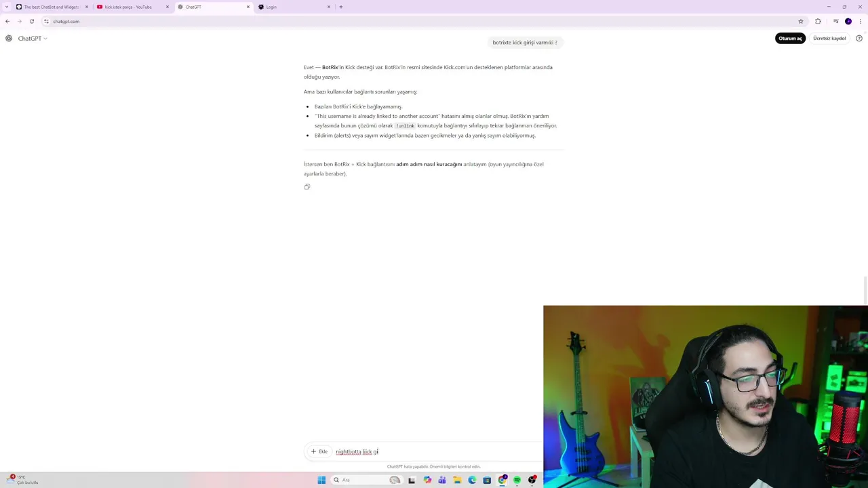Open Microsoft Edge from the taskbar
Screen dimensions: 868x488
pos(472,480)
